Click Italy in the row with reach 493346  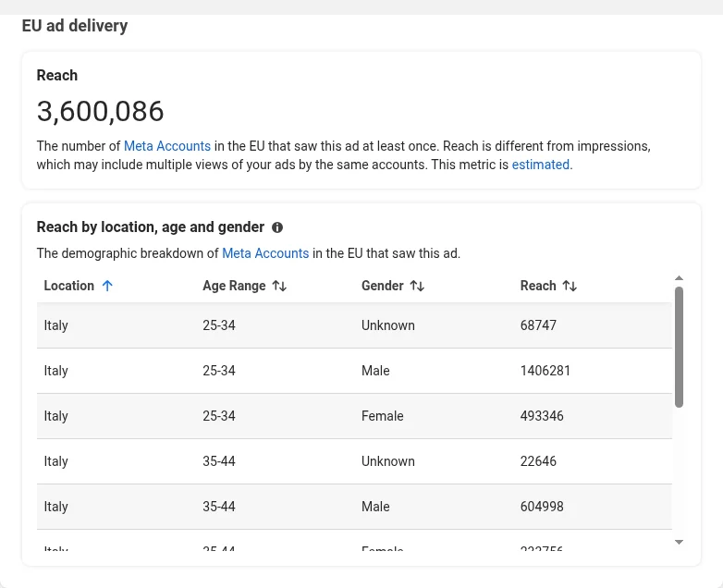click(55, 416)
